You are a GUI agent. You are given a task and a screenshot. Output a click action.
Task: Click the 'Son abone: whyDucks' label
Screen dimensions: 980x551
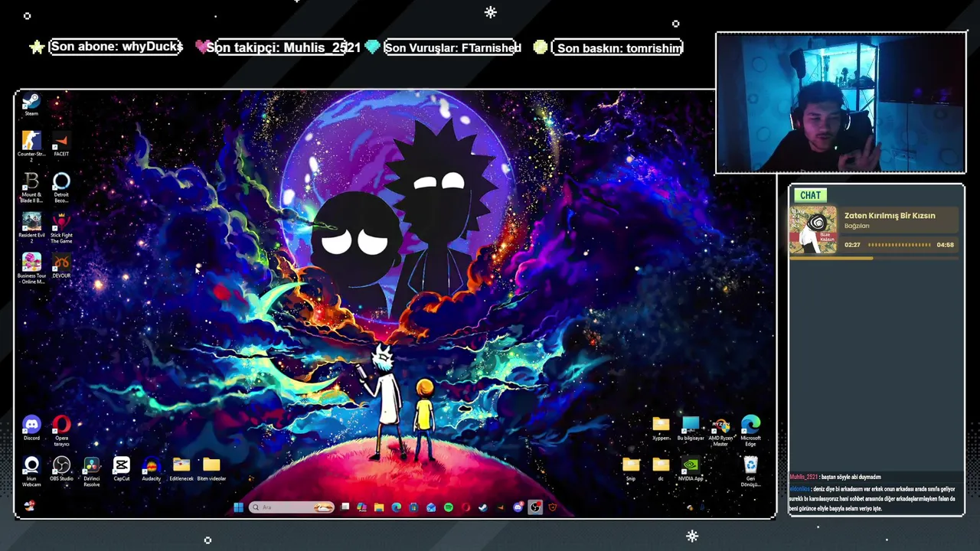tap(116, 47)
